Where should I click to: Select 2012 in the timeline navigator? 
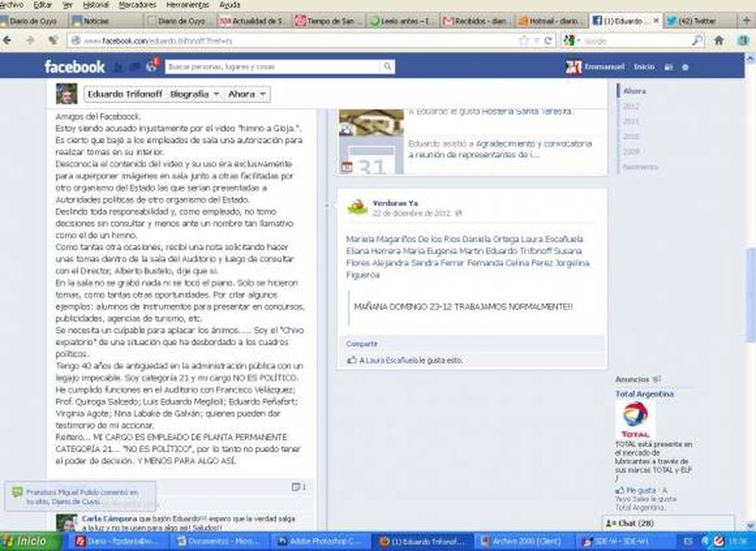coord(631,107)
